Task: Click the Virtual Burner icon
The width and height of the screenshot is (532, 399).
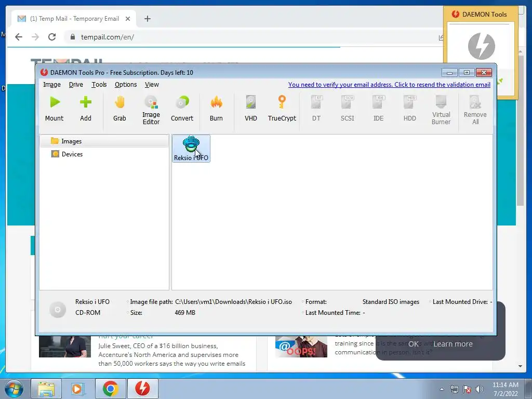Action: pyautogui.click(x=441, y=110)
